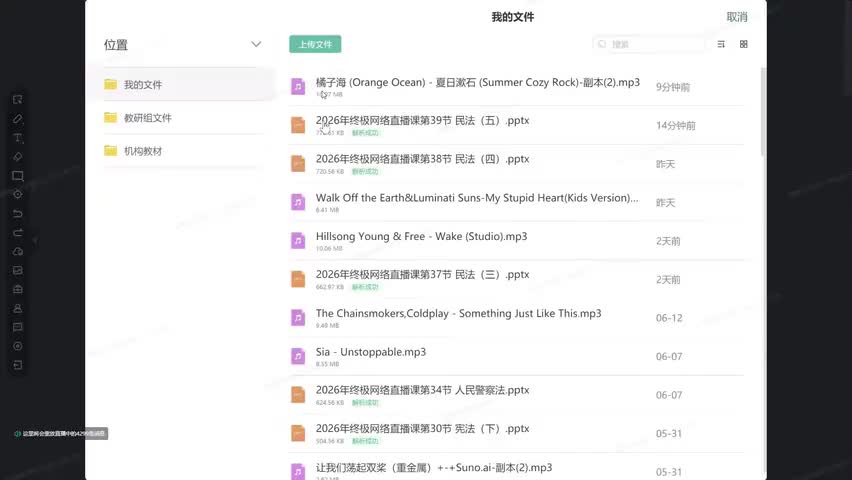Select Walk Off the Earth&Luminati Suns file
The height and width of the screenshot is (480, 852).
477,198
